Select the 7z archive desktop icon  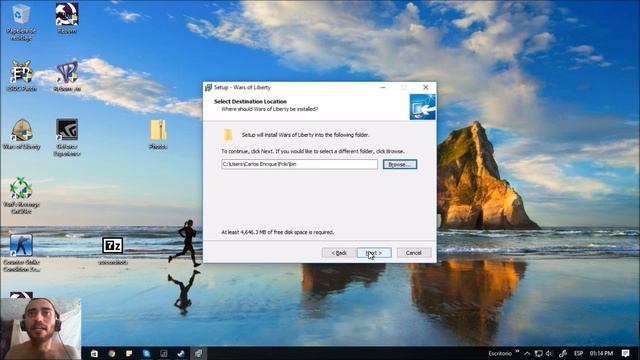pyautogui.click(x=113, y=251)
